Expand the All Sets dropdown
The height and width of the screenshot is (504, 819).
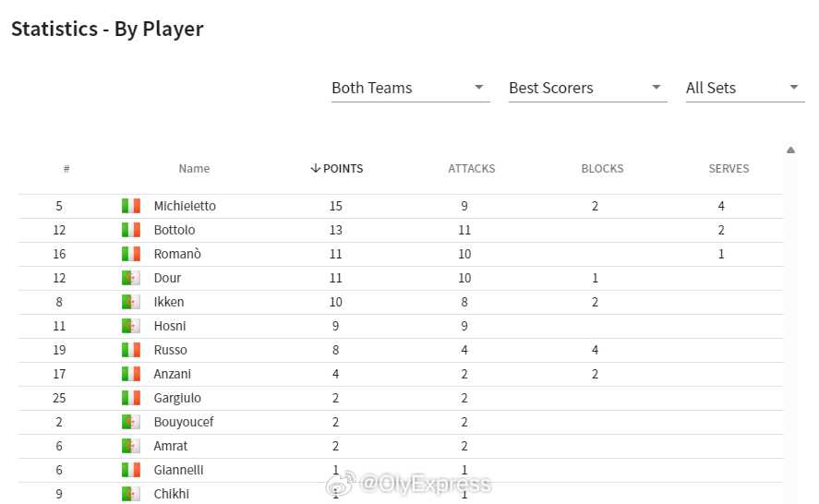745,88
